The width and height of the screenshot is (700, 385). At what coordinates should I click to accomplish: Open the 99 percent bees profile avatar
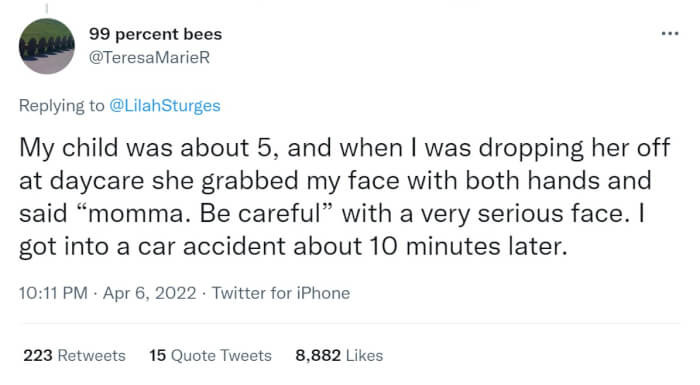click(47, 46)
